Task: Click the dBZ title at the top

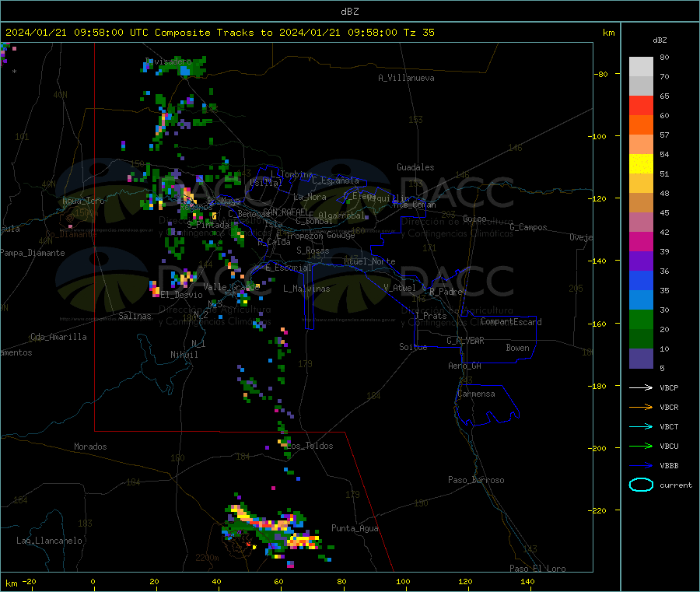Action: 349,11
